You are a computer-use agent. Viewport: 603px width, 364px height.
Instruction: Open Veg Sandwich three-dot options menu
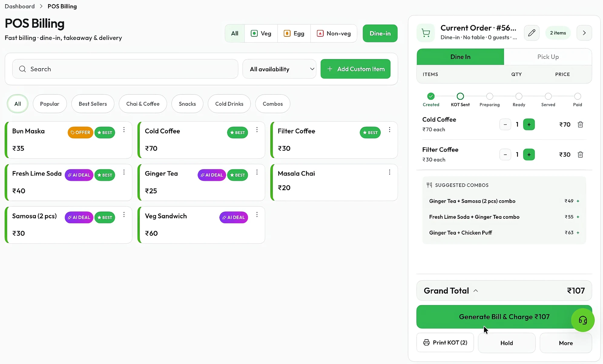tap(257, 215)
